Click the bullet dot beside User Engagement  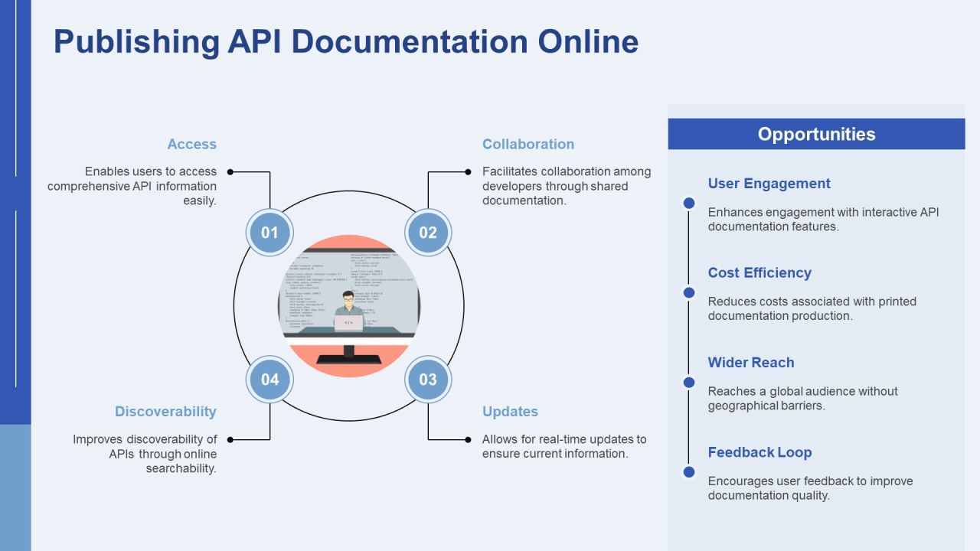click(x=689, y=203)
